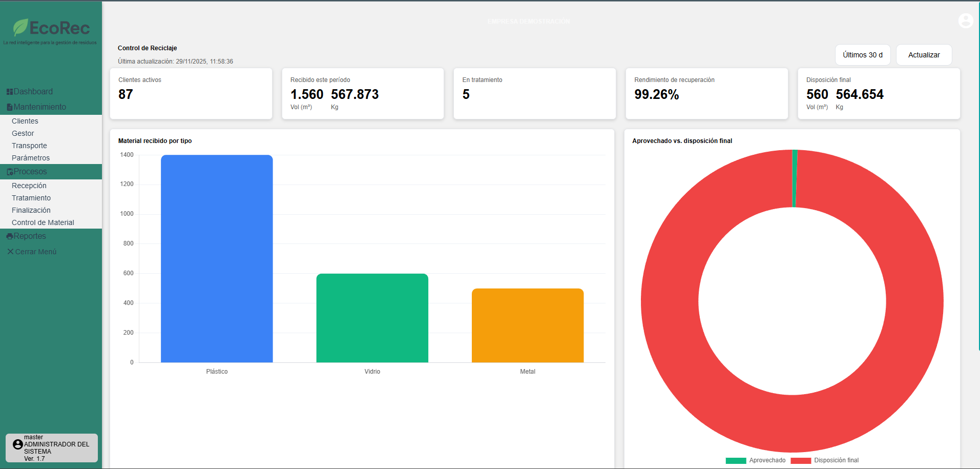This screenshot has width=980, height=469.
Task: Click the Plástico bar in the chart
Action: (217, 256)
